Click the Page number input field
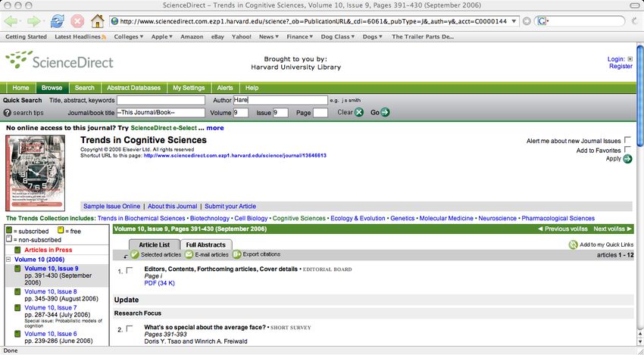This screenshot has height=355, width=644. pos(320,113)
